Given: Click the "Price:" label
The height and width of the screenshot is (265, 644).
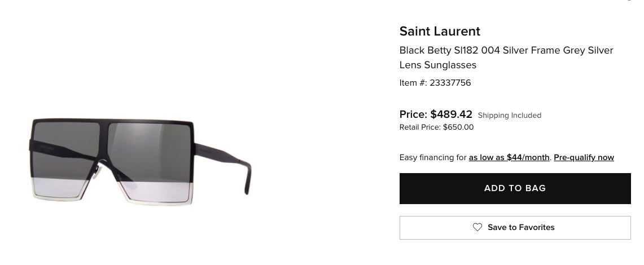Looking at the screenshot, I should click(x=413, y=114).
